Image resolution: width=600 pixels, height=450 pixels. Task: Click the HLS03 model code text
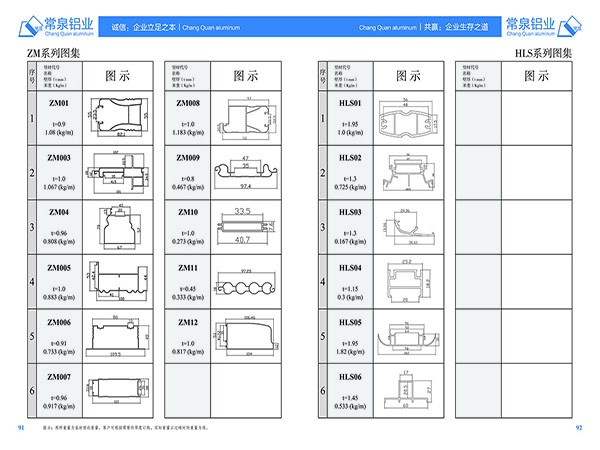350,212
